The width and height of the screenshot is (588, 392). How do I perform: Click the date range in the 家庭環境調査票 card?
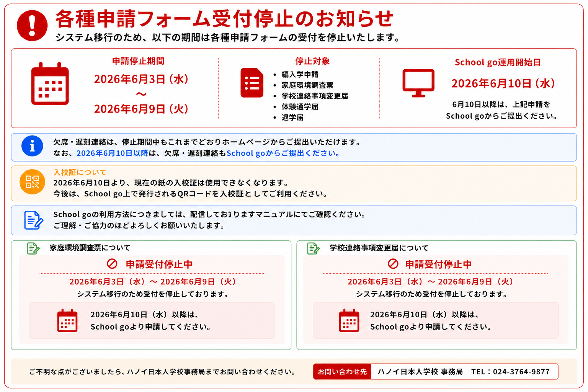pyautogui.click(x=153, y=282)
